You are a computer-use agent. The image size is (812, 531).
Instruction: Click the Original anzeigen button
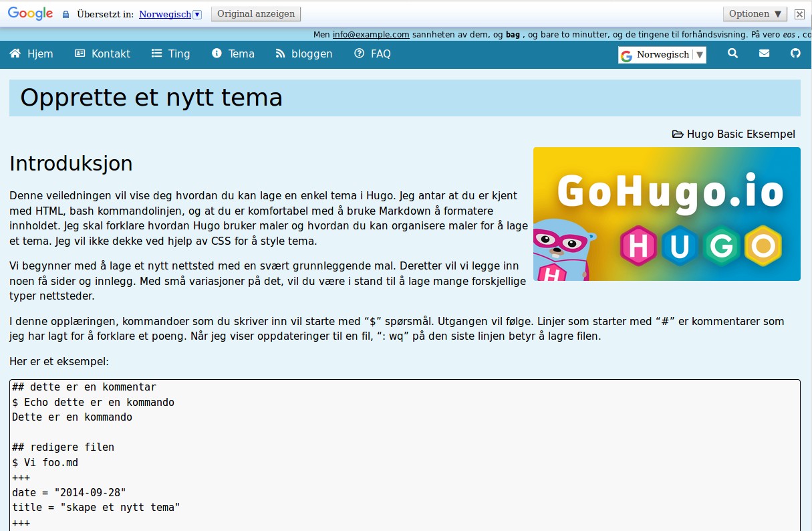pos(256,14)
